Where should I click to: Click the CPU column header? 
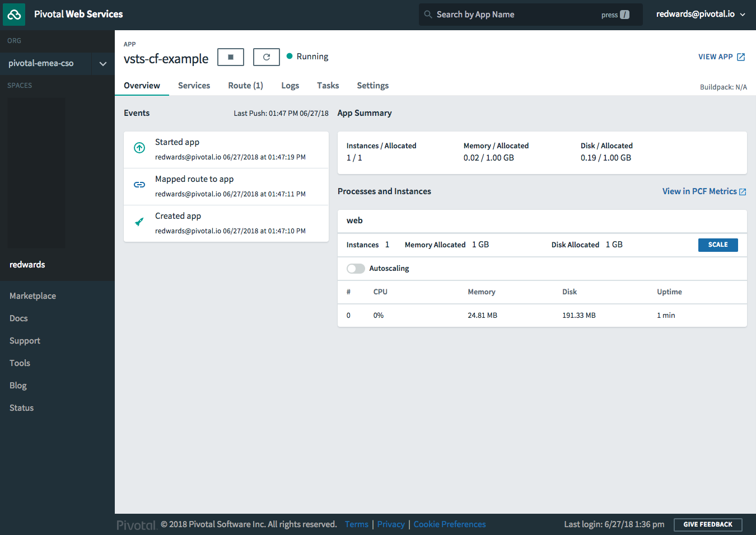click(x=380, y=292)
